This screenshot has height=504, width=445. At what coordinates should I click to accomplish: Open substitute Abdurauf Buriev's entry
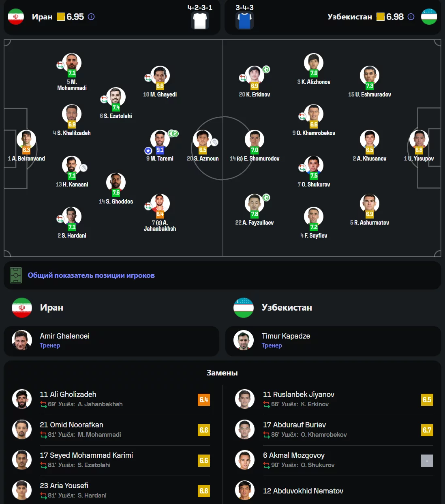pos(334,430)
